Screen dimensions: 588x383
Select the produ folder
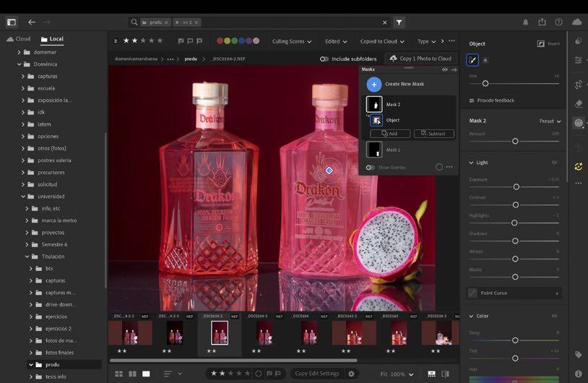(53, 365)
